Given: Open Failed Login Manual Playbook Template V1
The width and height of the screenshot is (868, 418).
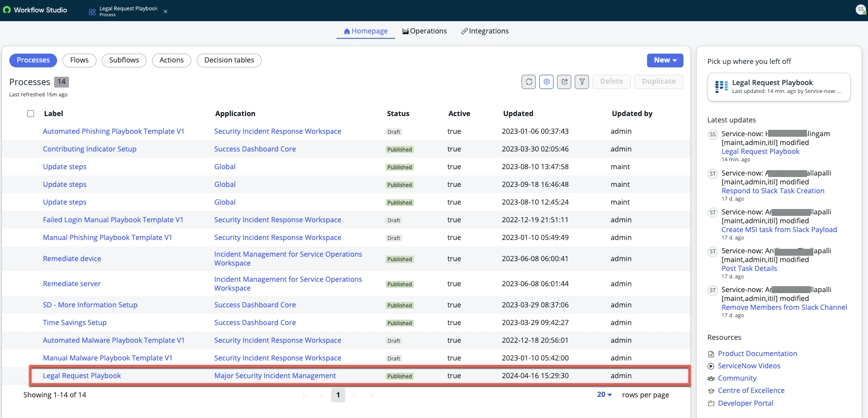Looking at the screenshot, I should pyautogui.click(x=113, y=220).
